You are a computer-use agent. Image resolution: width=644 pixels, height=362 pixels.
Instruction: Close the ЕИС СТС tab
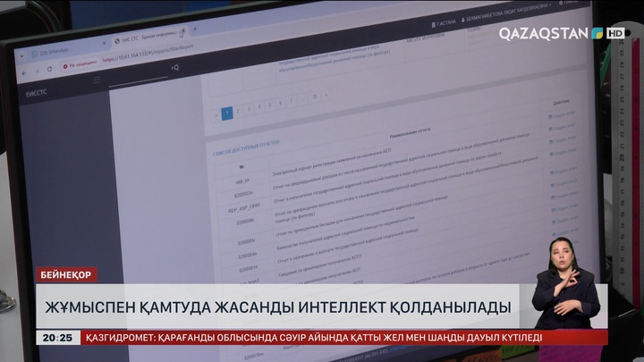183,30
